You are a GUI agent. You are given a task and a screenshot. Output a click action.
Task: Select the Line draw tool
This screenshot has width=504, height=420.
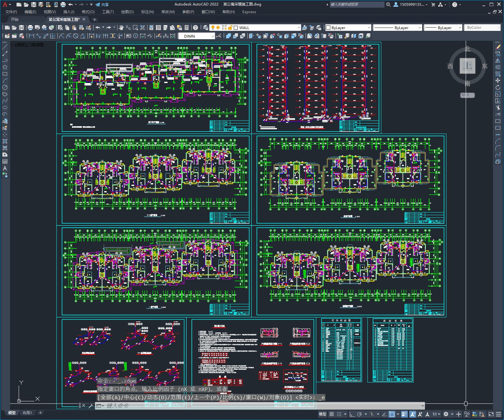point(5,47)
